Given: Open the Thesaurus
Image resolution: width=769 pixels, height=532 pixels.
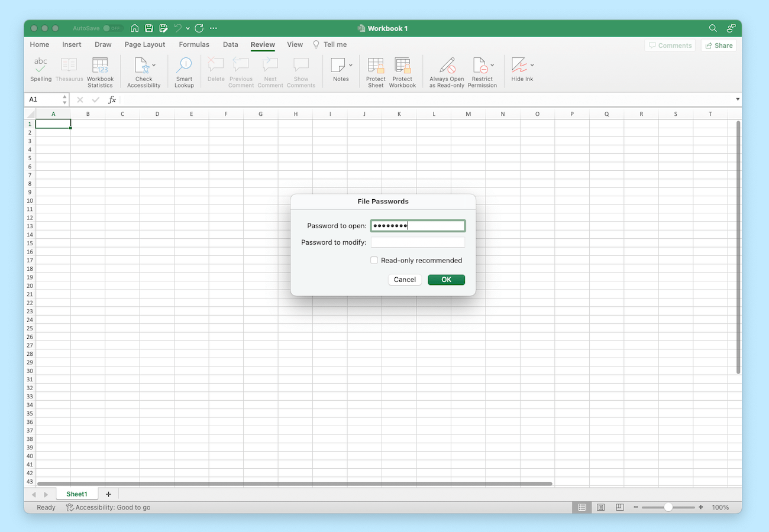Looking at the screenshot, I should [x=69, y=71].
